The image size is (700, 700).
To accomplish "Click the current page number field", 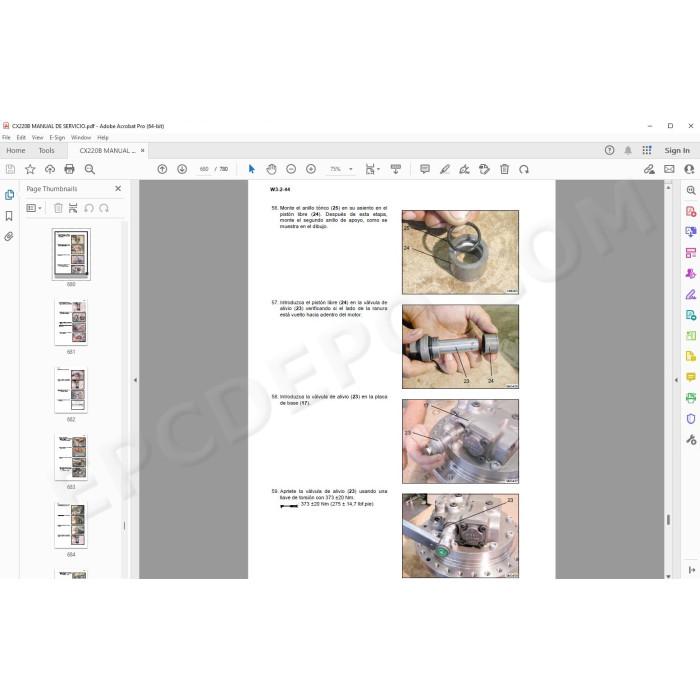I will (204, 169).
